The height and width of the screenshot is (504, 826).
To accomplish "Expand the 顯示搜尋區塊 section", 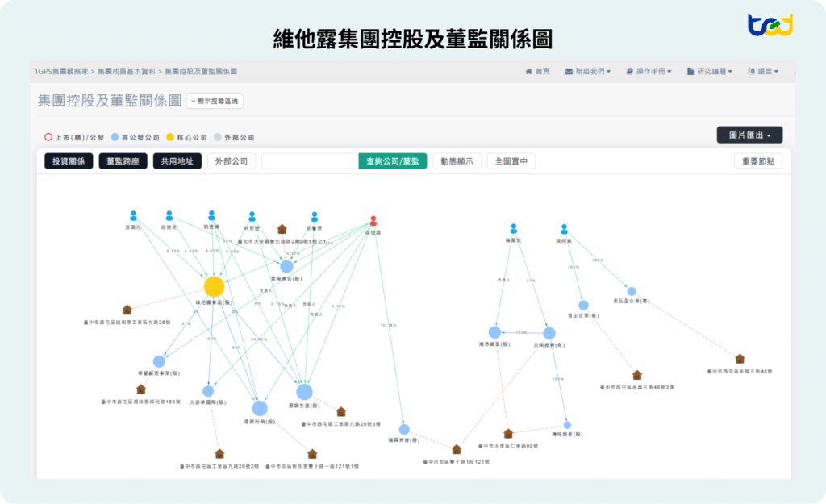I will pos(215,101).
